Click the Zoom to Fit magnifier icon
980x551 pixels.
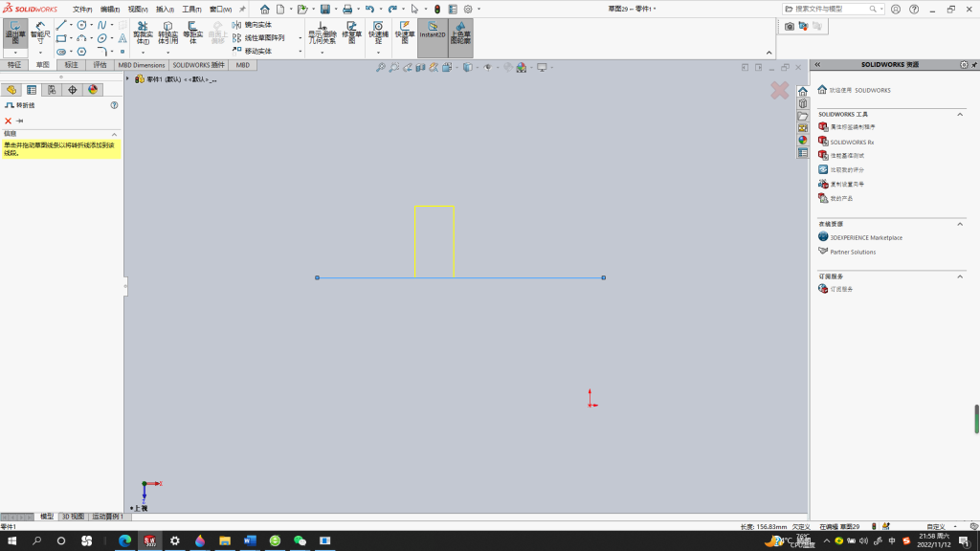pos(380,68)
